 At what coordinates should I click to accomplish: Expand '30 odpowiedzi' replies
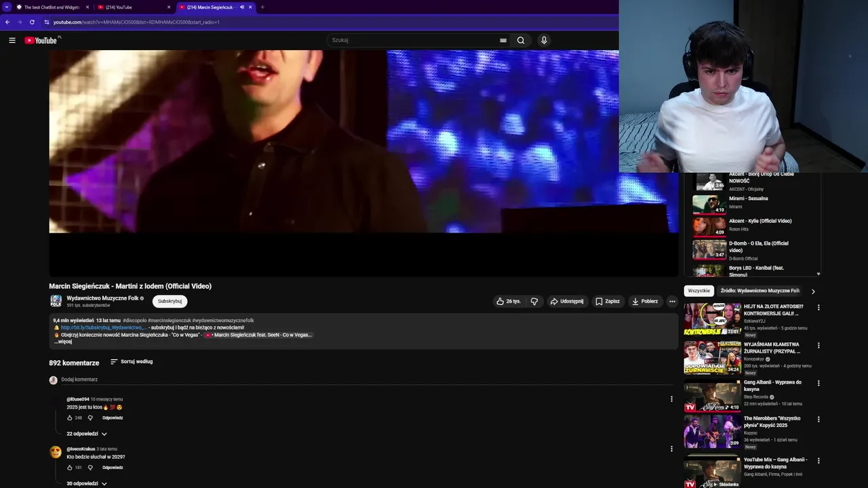pos(86,483)
